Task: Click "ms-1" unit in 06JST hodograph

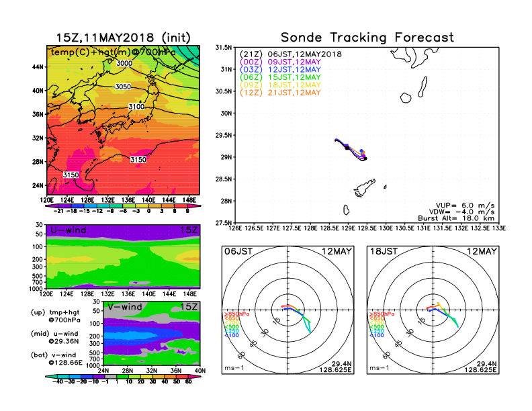Action: click(234, 368)
